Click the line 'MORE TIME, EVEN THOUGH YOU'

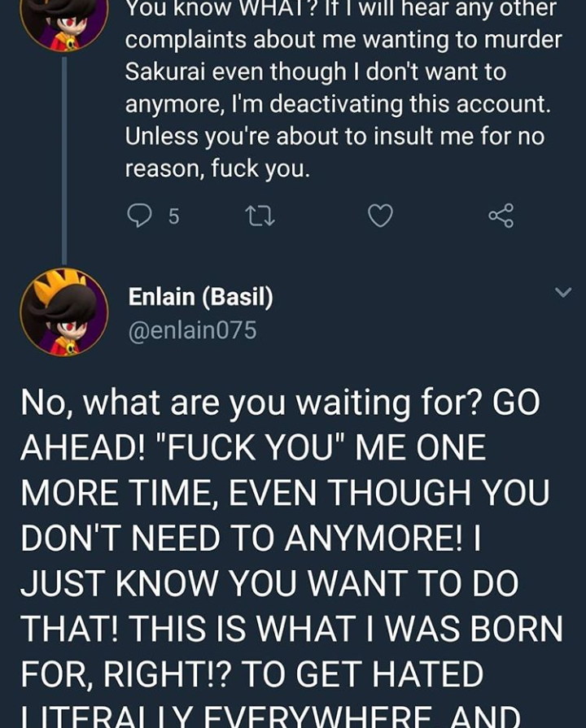pyautogui.click(x=284, y=493)
